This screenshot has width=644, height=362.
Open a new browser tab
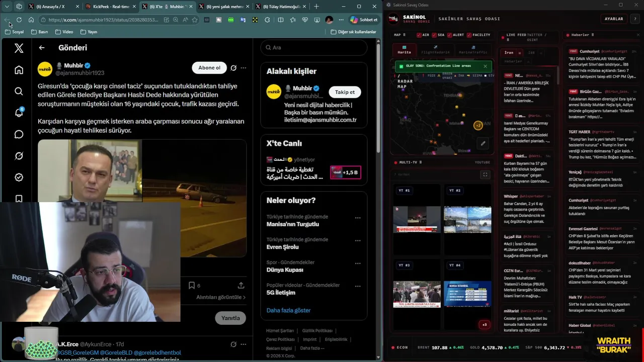tap(316, 7)
